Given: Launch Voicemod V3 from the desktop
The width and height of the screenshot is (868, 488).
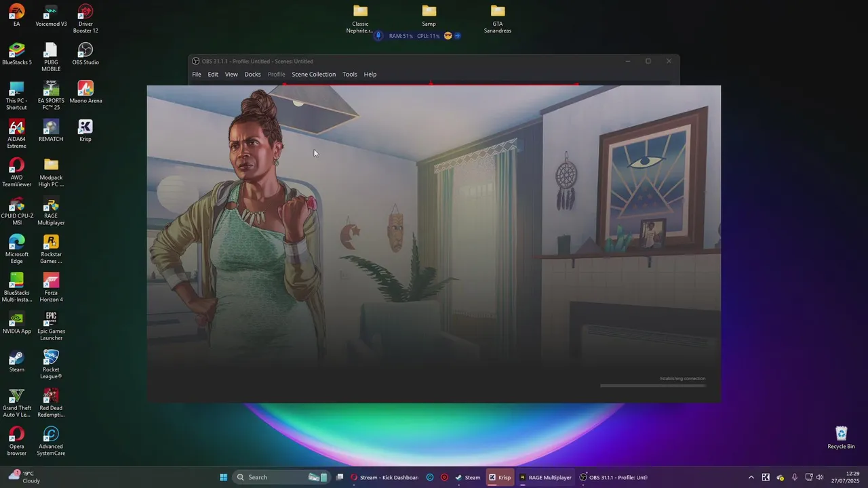Looking at the screenshot, I should point(51,16).
